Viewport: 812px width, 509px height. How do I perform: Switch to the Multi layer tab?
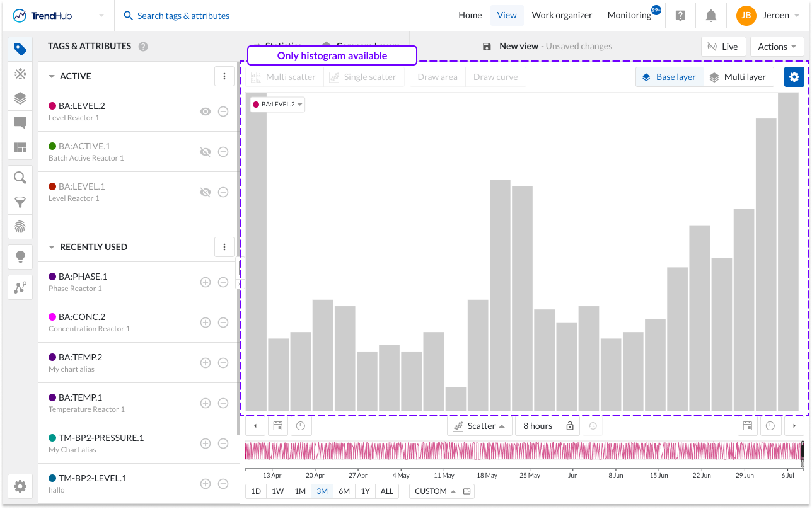[738, 77]
